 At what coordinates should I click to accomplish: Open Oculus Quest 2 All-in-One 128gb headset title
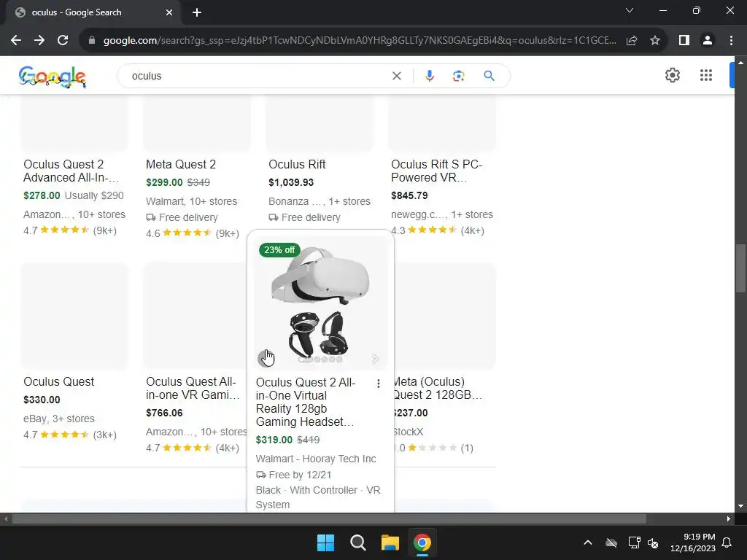tap(306, 402)
